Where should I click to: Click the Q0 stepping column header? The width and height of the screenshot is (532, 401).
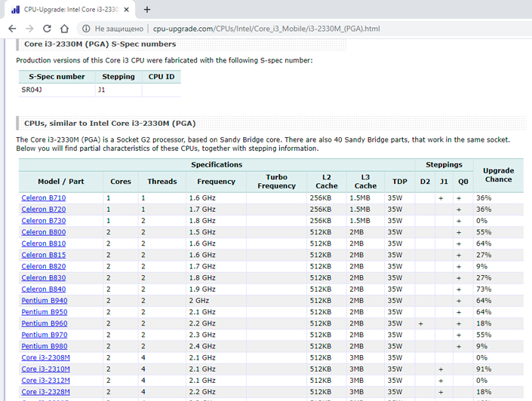click(x=463, y=182)
